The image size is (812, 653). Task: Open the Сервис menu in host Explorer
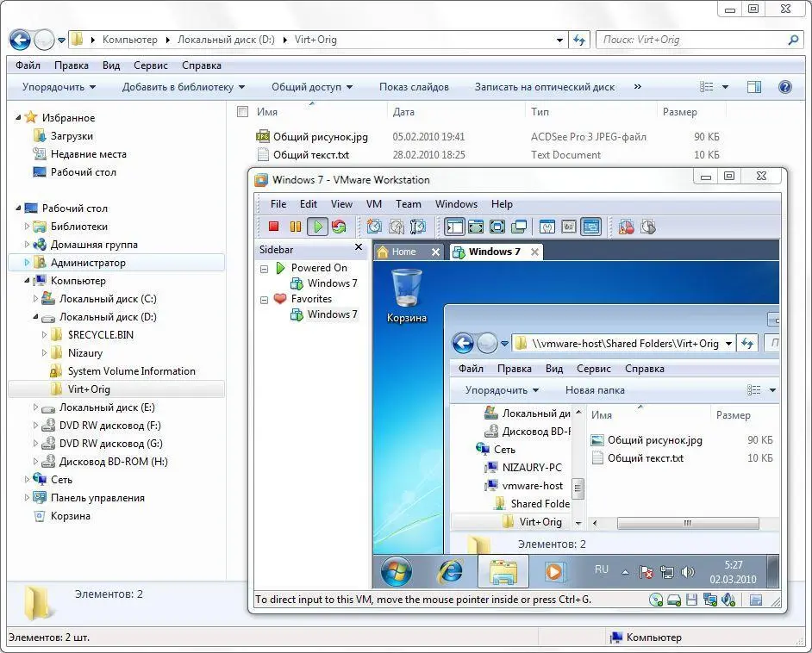coord(150,65)
